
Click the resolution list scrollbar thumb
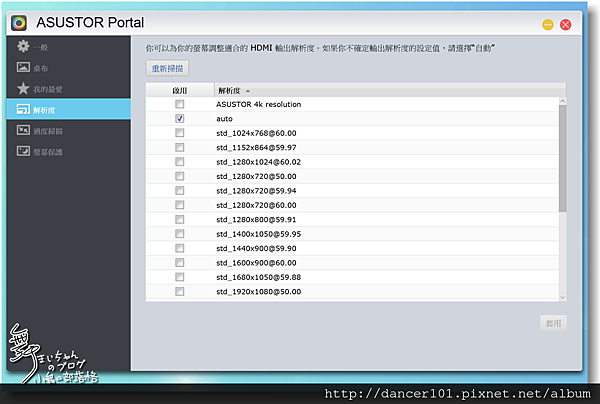[x=562, y=158]
